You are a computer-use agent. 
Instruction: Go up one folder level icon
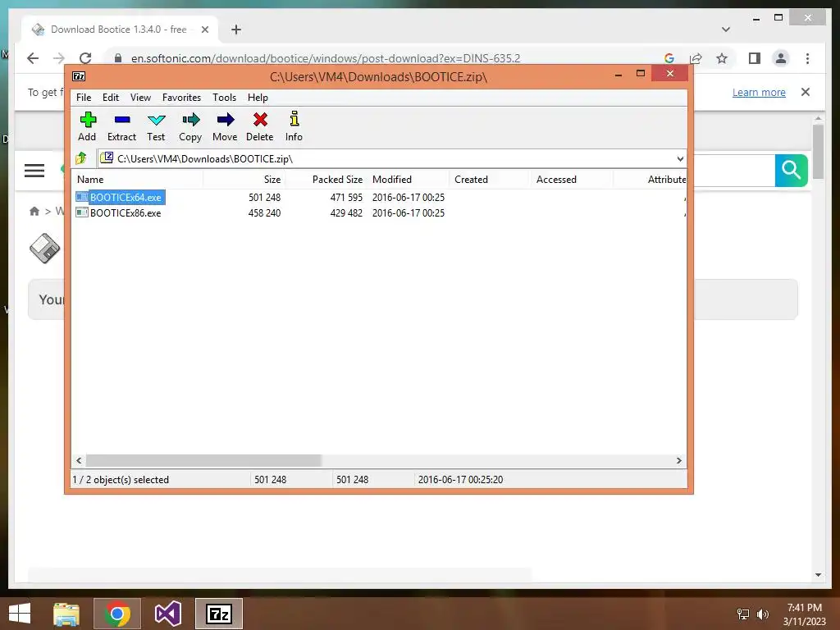click(81, 158)
